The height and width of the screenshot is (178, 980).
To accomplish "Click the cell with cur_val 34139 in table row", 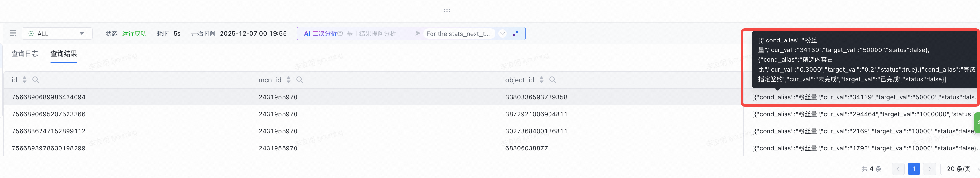I will (x=862, y=97).
